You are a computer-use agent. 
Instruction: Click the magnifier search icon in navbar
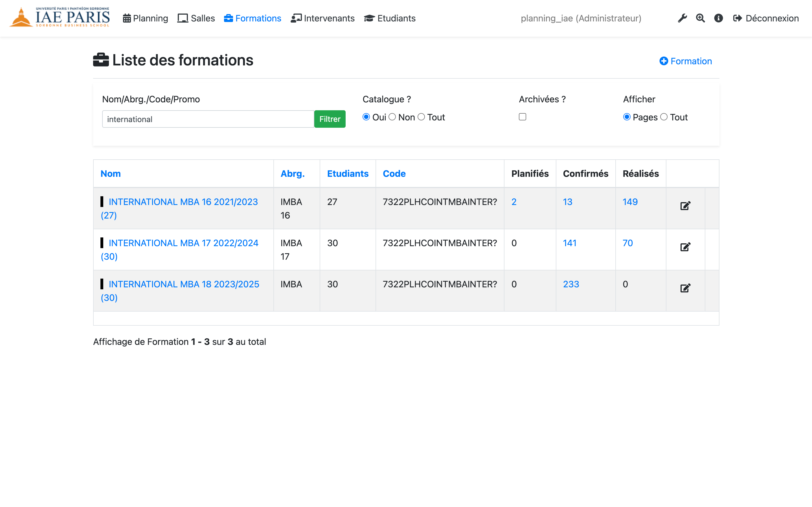point(700,18)
